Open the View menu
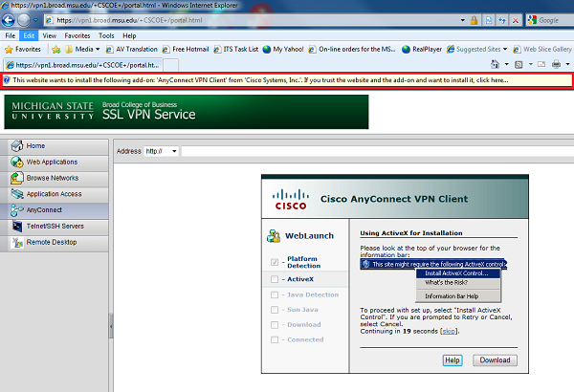Image resolution: width=574 pixels, height=392 pixels. point(50,35)
